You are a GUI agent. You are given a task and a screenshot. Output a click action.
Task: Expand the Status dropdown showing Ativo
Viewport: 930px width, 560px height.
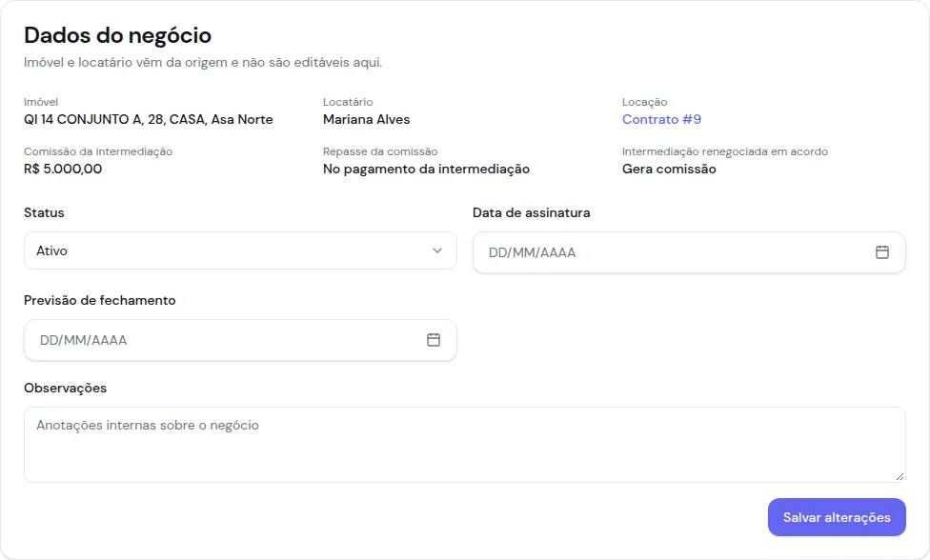point(240,250)
